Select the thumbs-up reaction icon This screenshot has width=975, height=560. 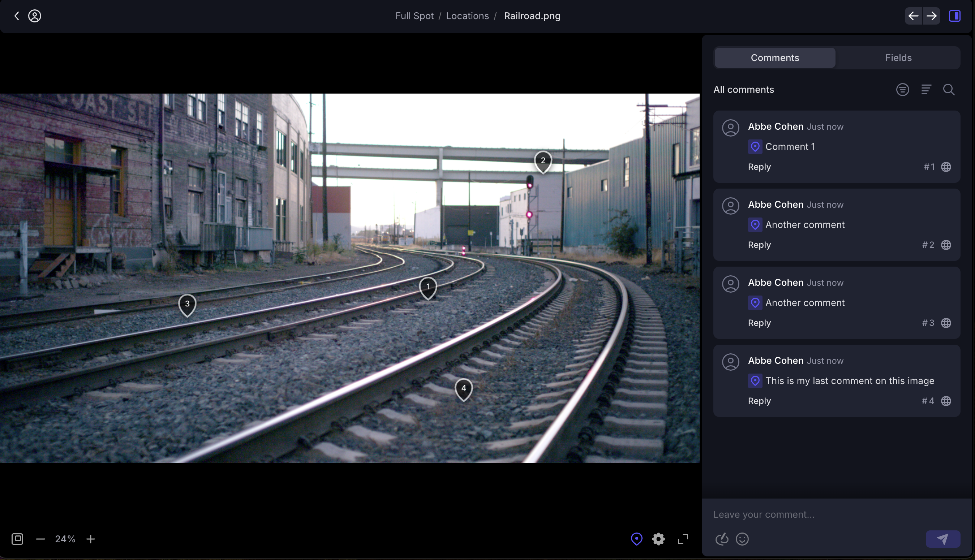click(x=722, y=539)
